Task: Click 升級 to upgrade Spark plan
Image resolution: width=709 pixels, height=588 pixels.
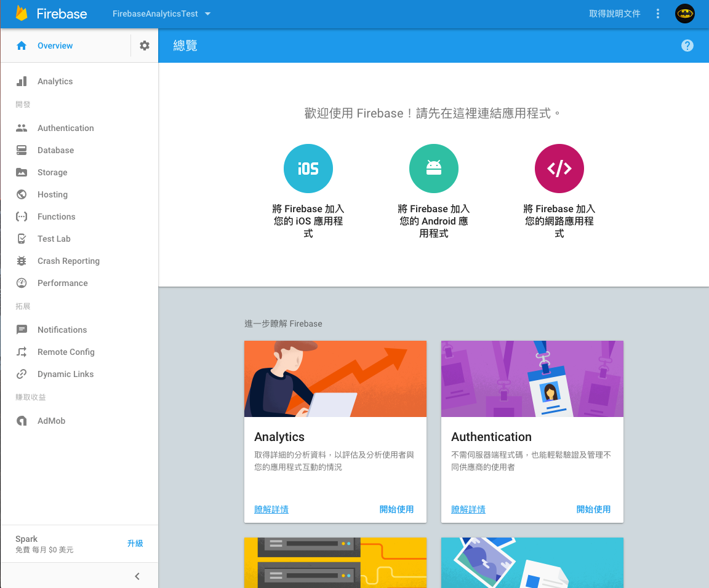Action: pos(135,543)
